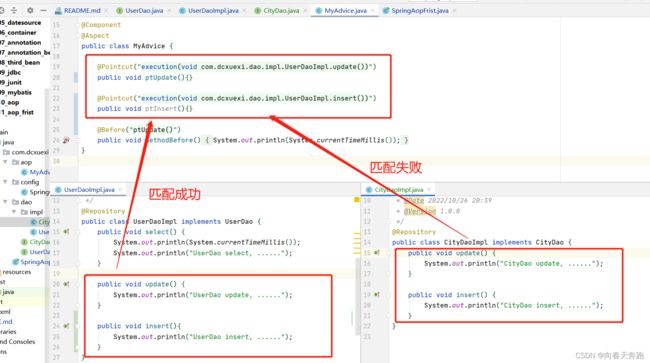
Task: Collapse the dao package node
Action: 5,202
